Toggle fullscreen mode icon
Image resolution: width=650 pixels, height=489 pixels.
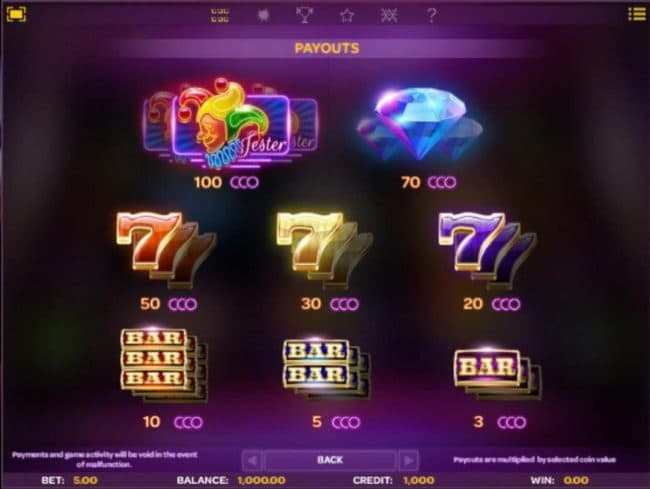pos(17,15)
